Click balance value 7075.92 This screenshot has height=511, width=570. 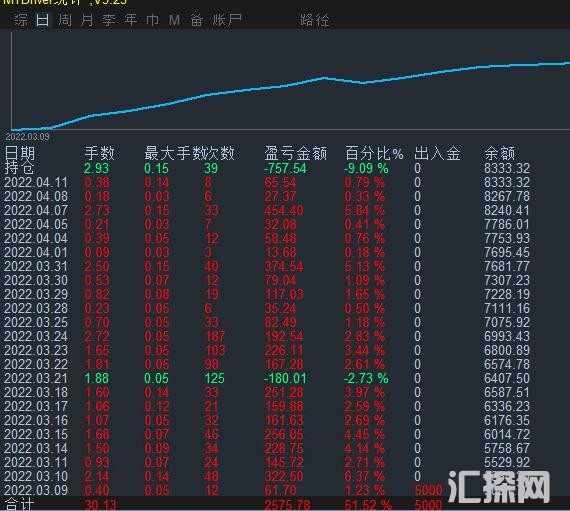(x=507, y=322)
